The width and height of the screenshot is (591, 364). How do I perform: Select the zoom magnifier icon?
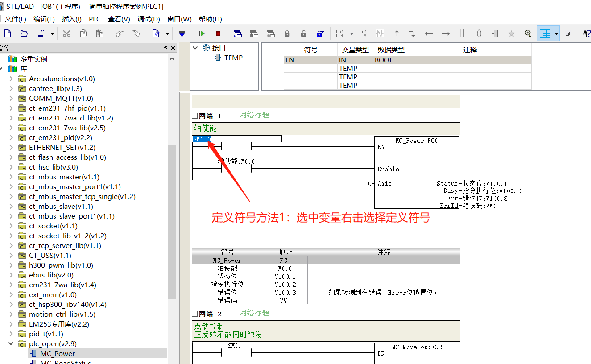coord(528,33)
